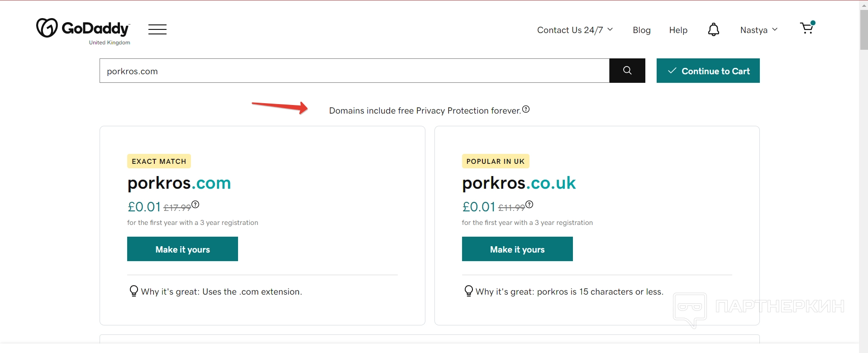Screen dimensions: 868x353
Task: Open the Blog menu item
Action: pyautogui.click(x=642, y=30)
